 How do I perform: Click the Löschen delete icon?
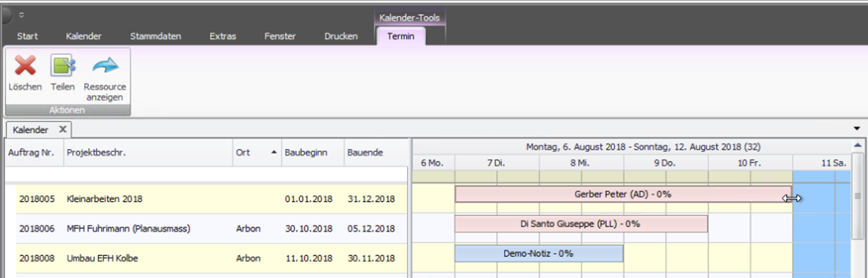coord(25,66)
